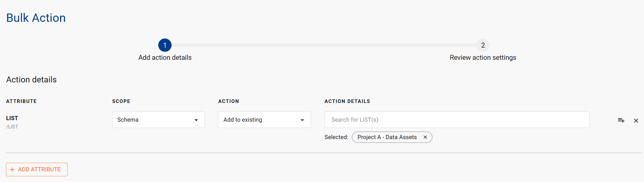The width and height of the screenshot is (644, 182).
Task: Click the add row list icon
Action: tap(621, 120)
